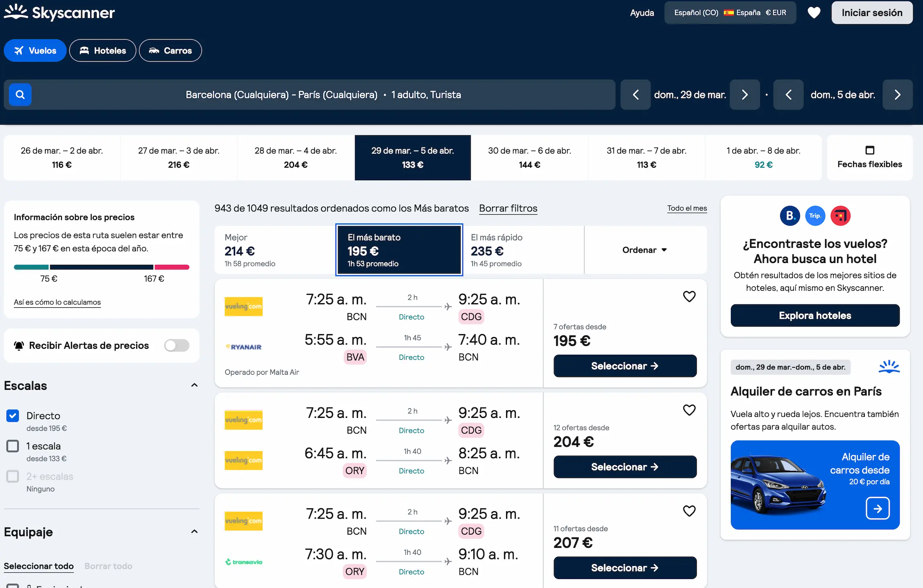Screen dimensions: 923x588
Task: Save the first Vueling flight with heart icon
Action: (x=689, y=296)
